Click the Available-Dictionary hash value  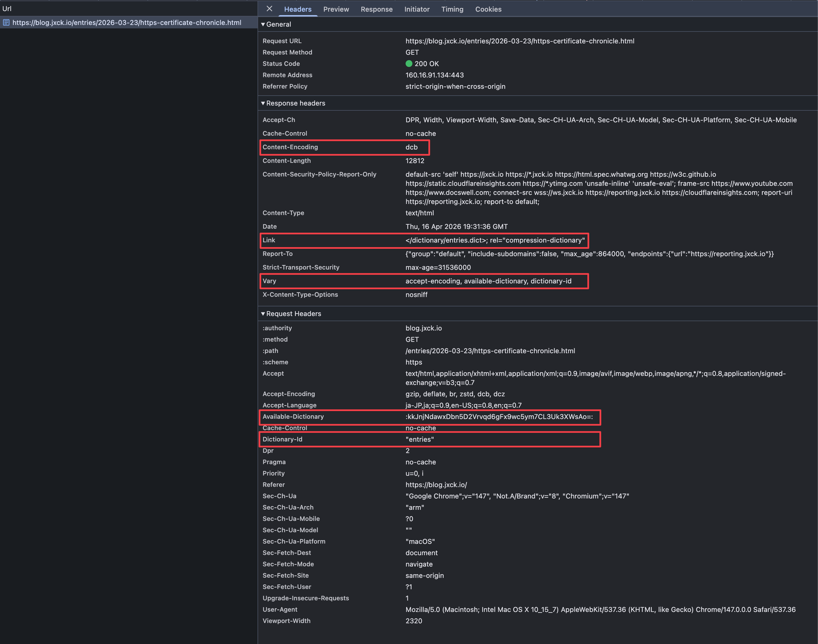pyautogui.click(x=499, y=417)
